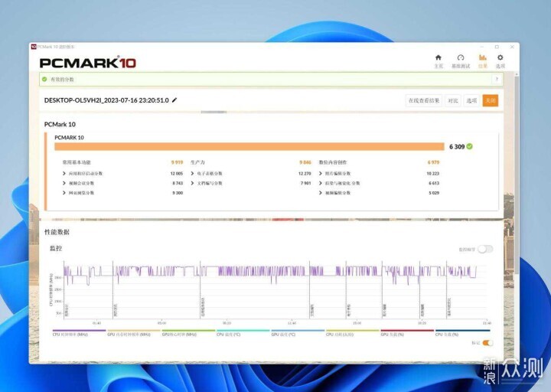Screen dimensions: 551x392
Task: Minimize the PCMark 10 window
Action: point(481,47)
